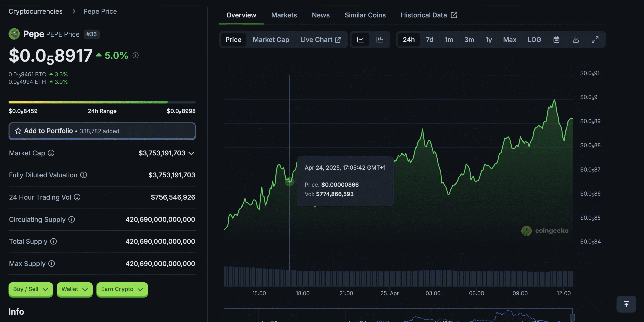The image size is (644, 322).
Task: Click the star icon in Add to Portfolio
Action: 18,131
